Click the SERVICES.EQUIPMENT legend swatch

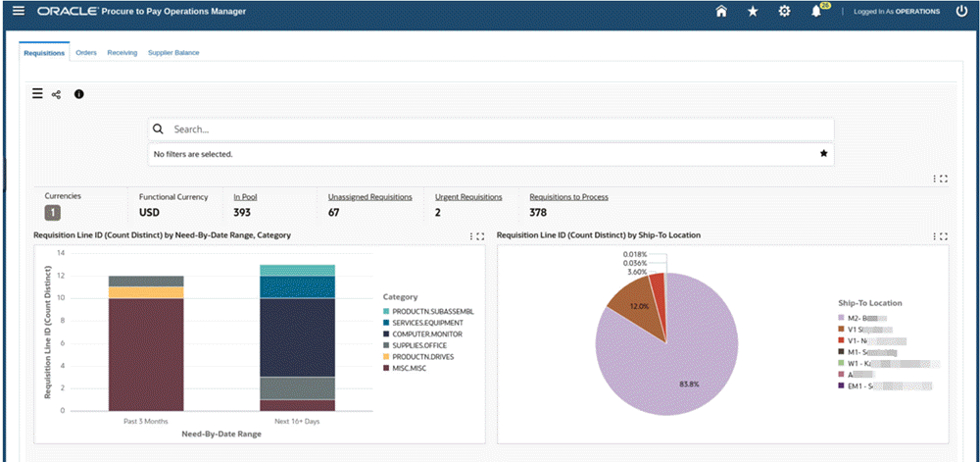tap(386, 323)
